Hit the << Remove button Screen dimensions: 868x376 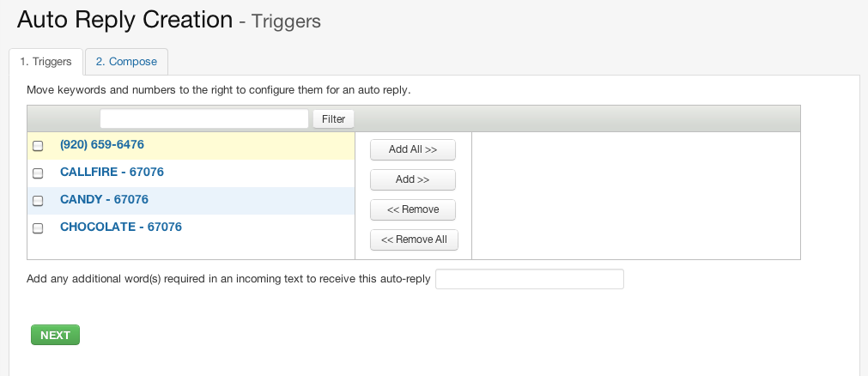click(x=412, y=209)
